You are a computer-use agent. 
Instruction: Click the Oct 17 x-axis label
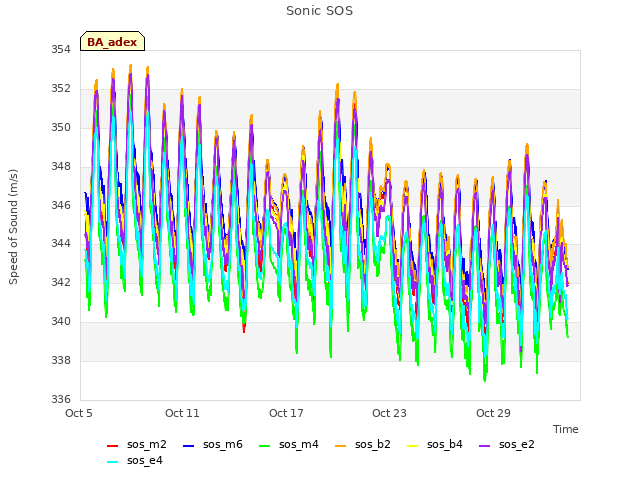coord(286,413)
